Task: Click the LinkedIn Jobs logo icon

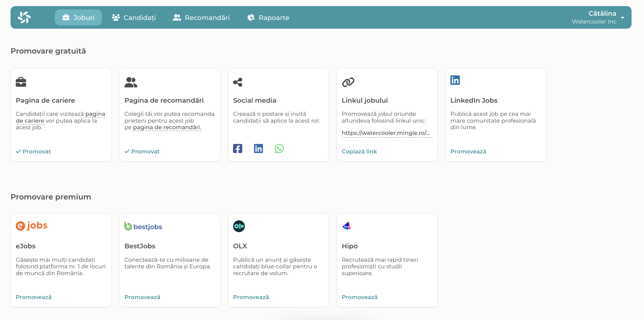Action: (x=455, y=80)
